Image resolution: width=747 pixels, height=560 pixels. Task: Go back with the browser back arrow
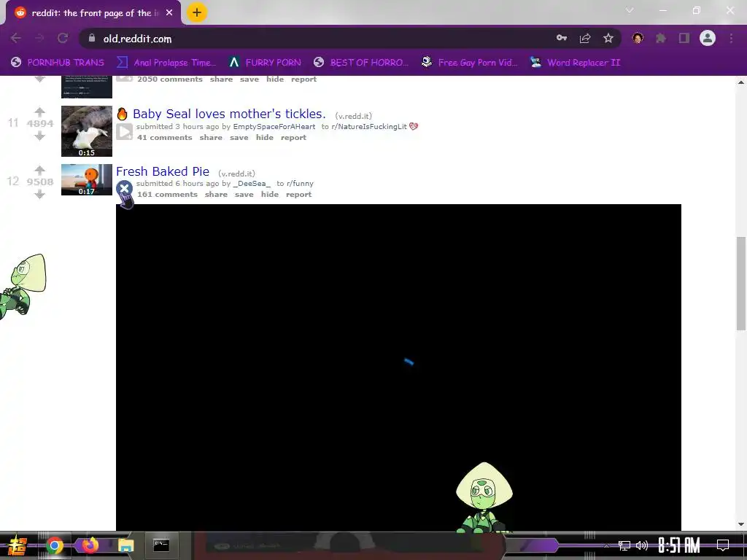coord(16,39)
